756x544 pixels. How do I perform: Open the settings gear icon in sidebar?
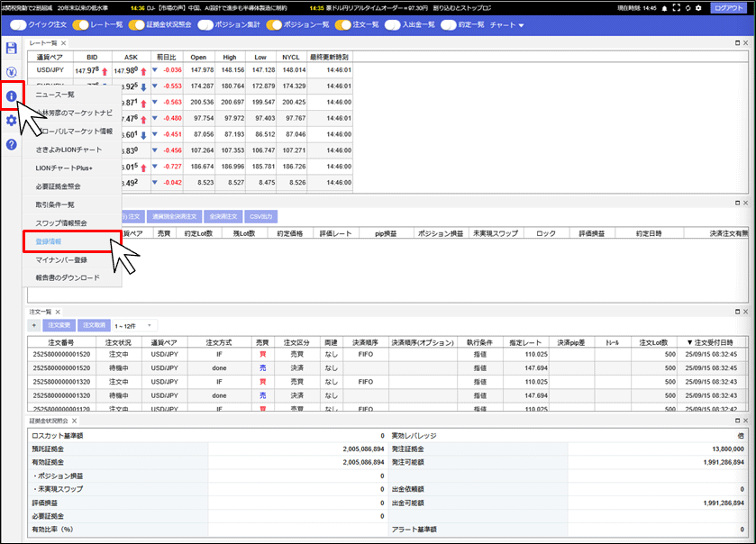point(11,120)
